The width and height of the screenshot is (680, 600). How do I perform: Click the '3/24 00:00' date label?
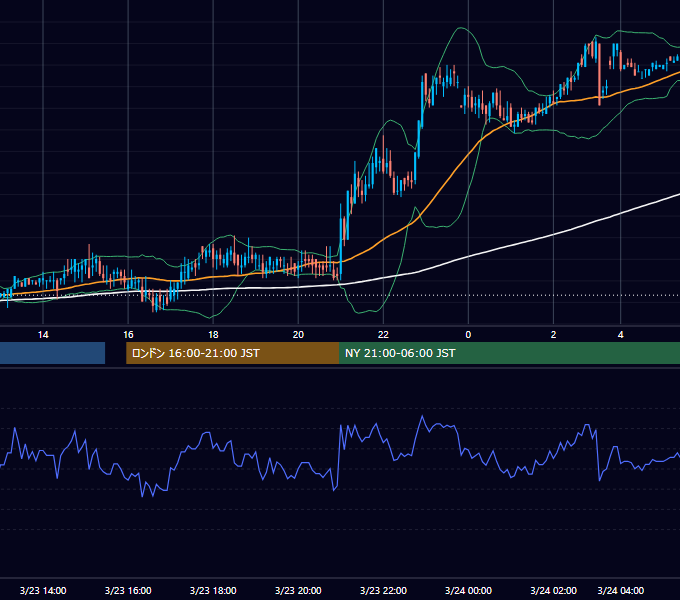click(468, 590)
